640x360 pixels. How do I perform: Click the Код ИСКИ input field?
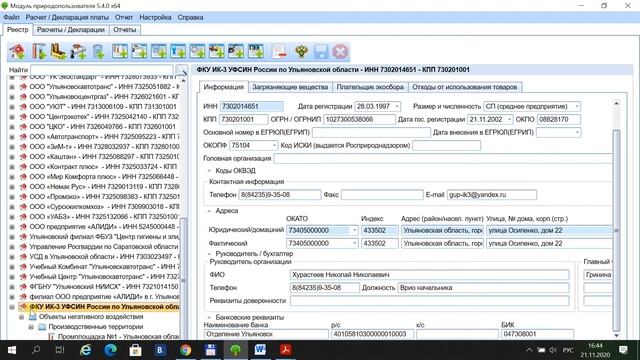(x=446, y=146)
